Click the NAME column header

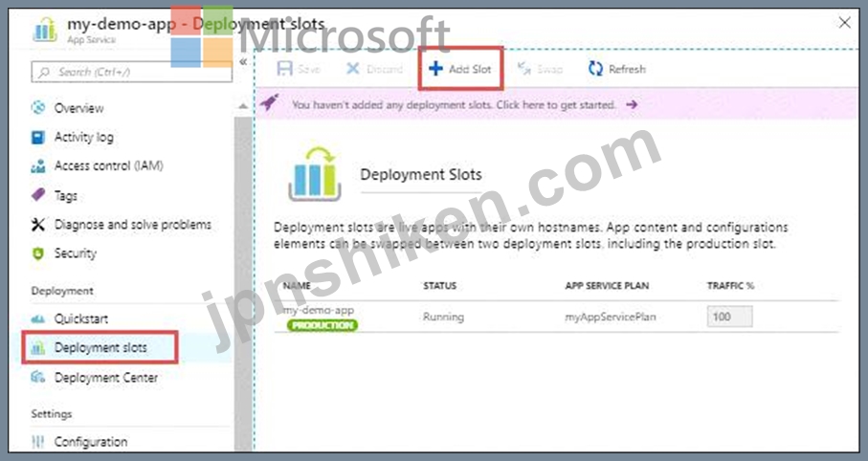pos(297,286)
